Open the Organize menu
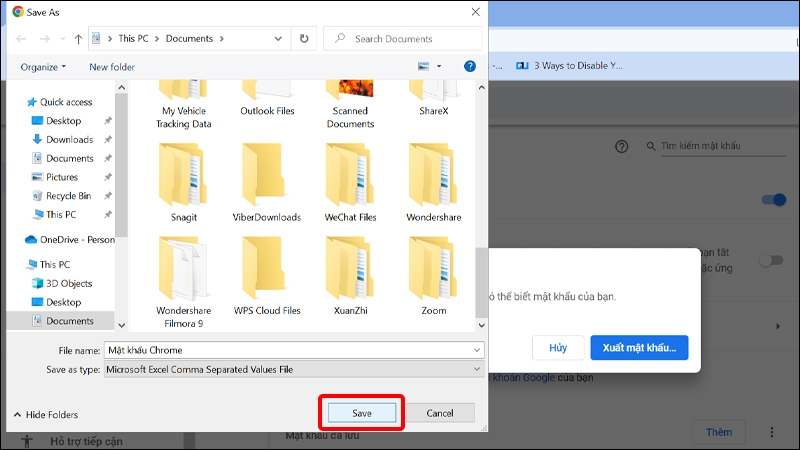This screenshot has width=800, height=450. pos(43,67)
